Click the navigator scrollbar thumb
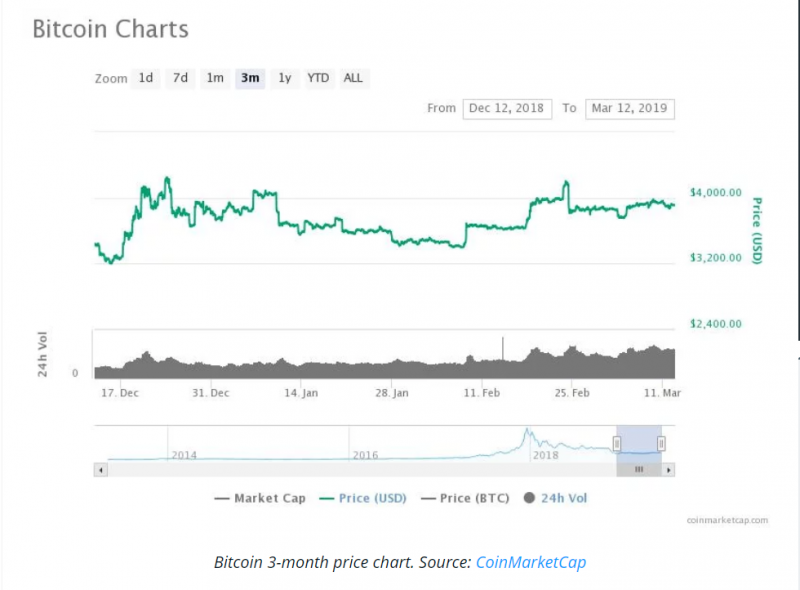Image resolution: width=800 pixels, height=590 pixels. pyautogui.click(x=639, y=468)
